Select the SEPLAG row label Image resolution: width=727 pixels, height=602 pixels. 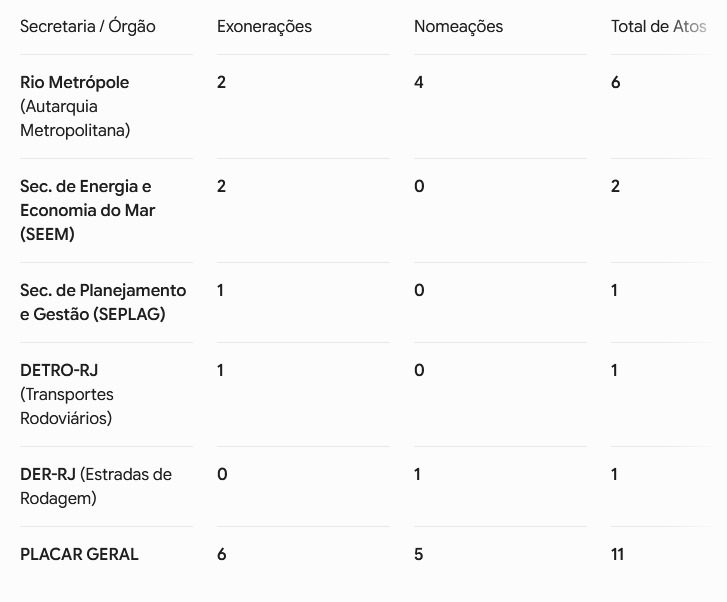(x=103, y=302)
